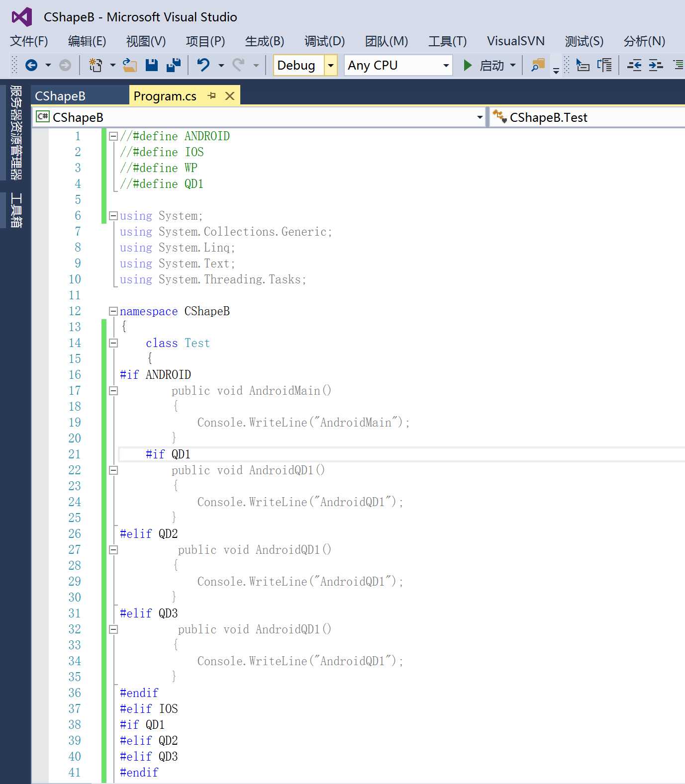Click the Find in Files icon
The height and width of the screenshot is (784, 685).
point(538,65)
